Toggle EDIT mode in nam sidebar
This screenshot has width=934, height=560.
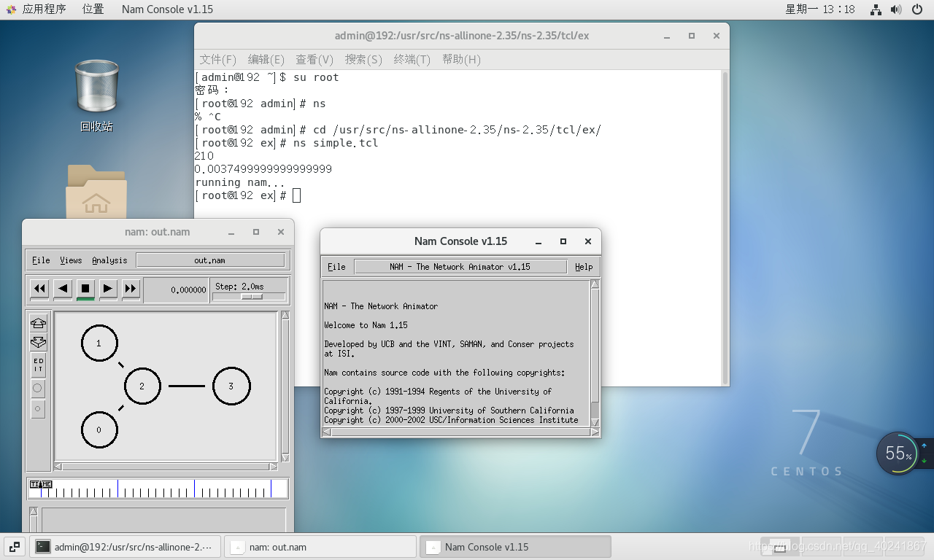pyautogui.click(x=39, y=365)
